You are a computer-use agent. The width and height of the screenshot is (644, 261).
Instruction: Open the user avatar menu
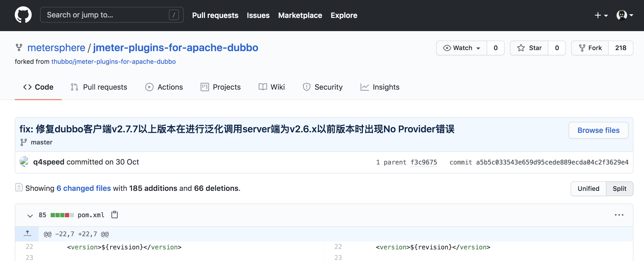coord(625,15)
